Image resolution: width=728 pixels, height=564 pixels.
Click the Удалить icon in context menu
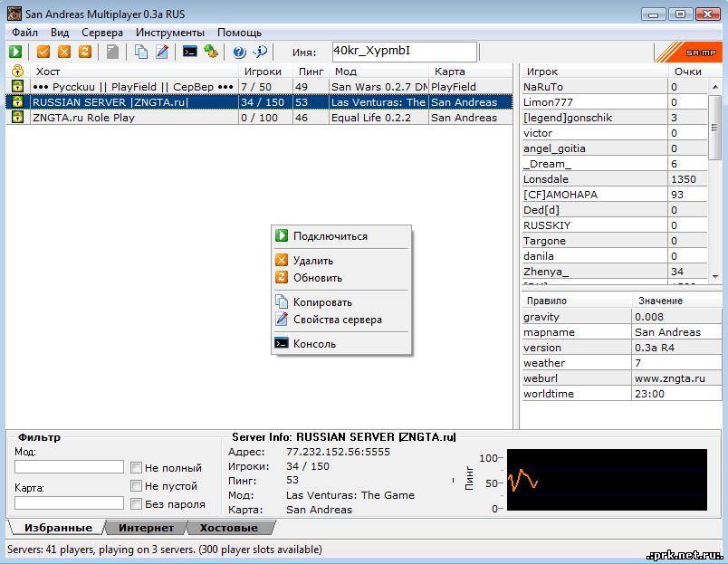click(282, 260)
